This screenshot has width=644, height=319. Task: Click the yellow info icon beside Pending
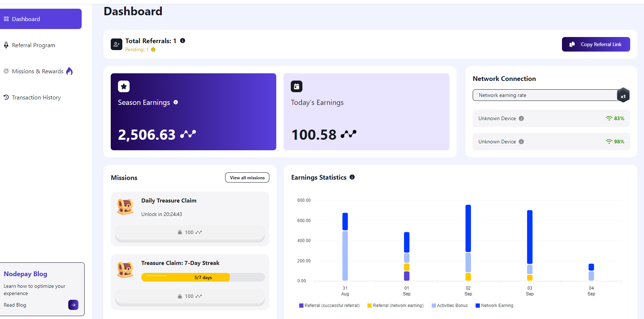click(153, 50)
